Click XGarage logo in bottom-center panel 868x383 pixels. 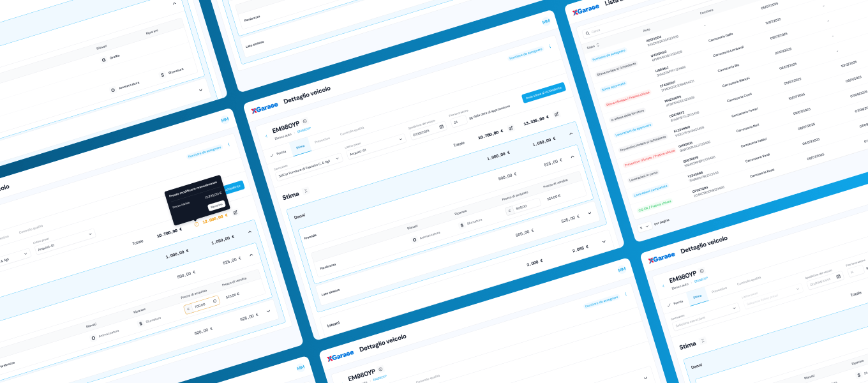tap(340, 355)
